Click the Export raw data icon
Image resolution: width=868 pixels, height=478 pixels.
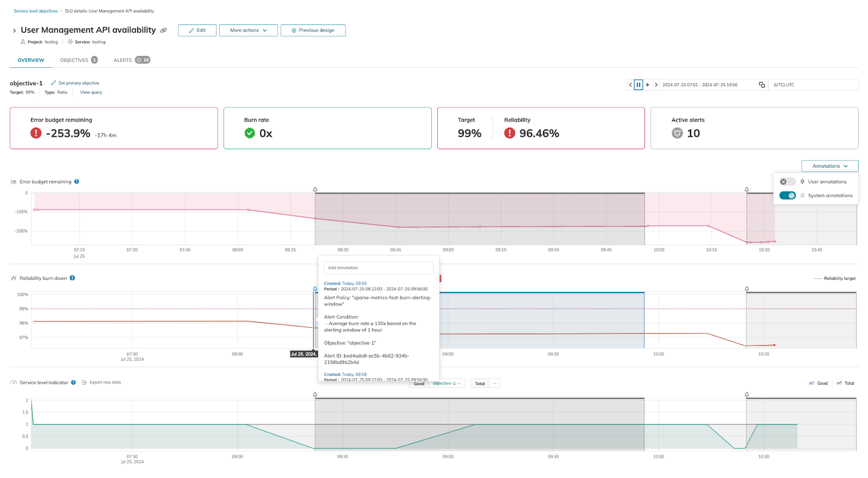click(84, 383)
